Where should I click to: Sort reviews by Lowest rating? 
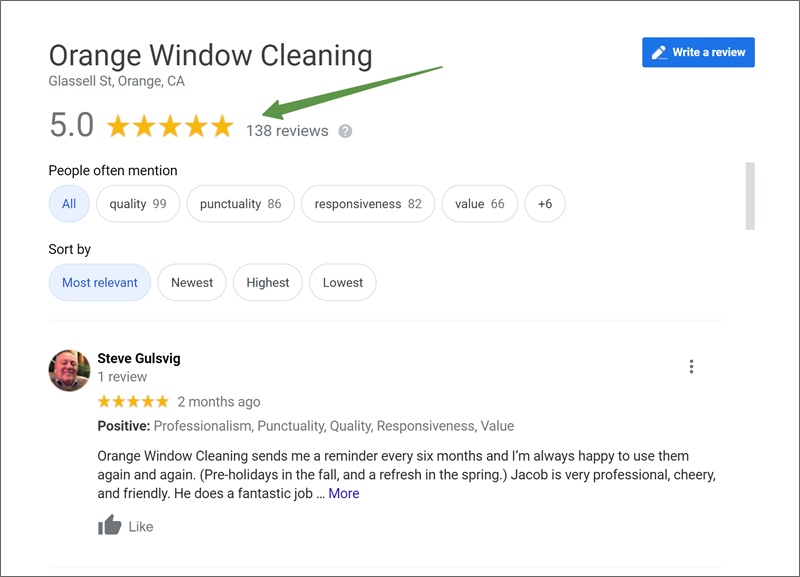pyautogui.click(x=343, y=282)
